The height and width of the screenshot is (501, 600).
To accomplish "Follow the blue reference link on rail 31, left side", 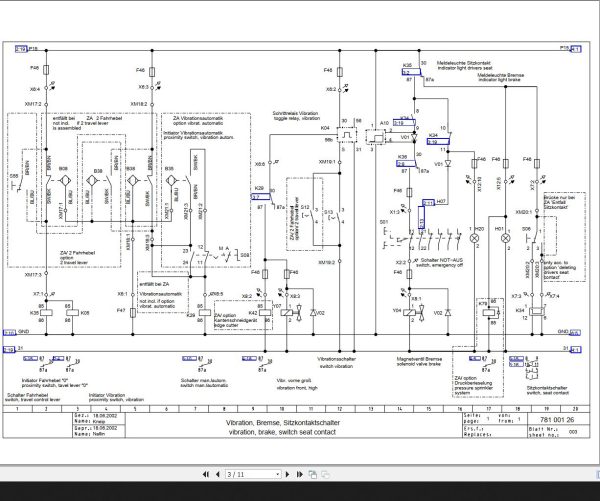I will coord(9,349).
